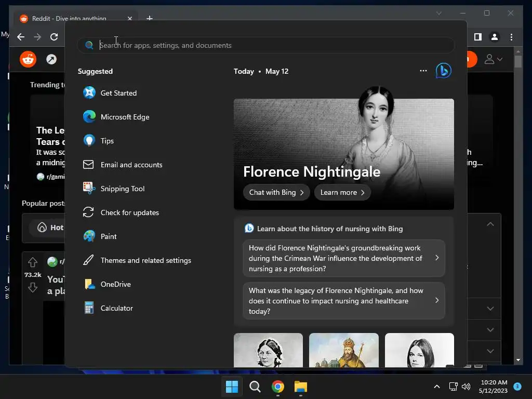Open the legacy of Florence Nightingale question

click(344, 301)
